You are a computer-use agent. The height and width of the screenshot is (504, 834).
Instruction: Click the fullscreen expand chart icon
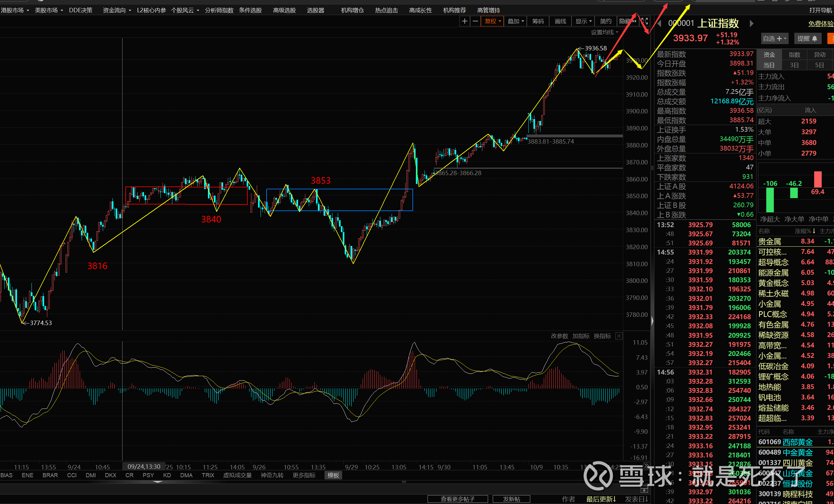click(x=645, y=21)
